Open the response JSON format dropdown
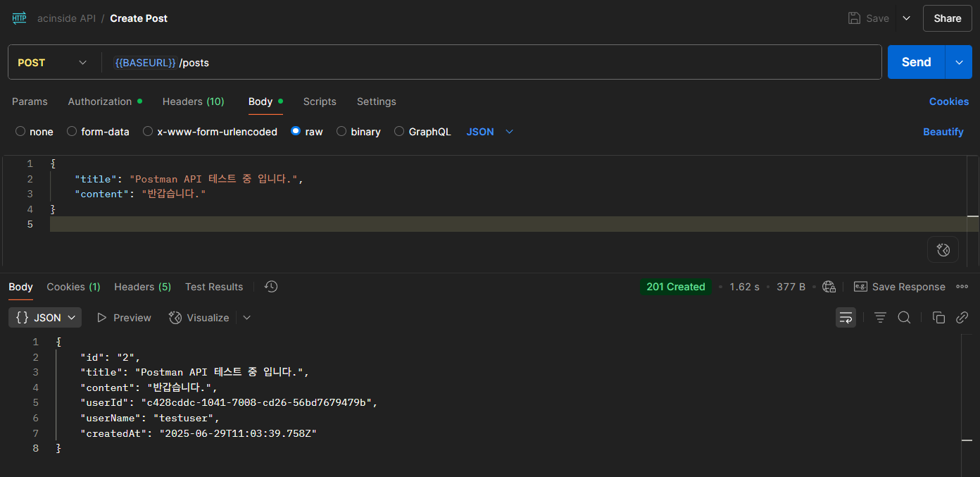The width and height of the screenshot is (980, 477). point(45,318)
